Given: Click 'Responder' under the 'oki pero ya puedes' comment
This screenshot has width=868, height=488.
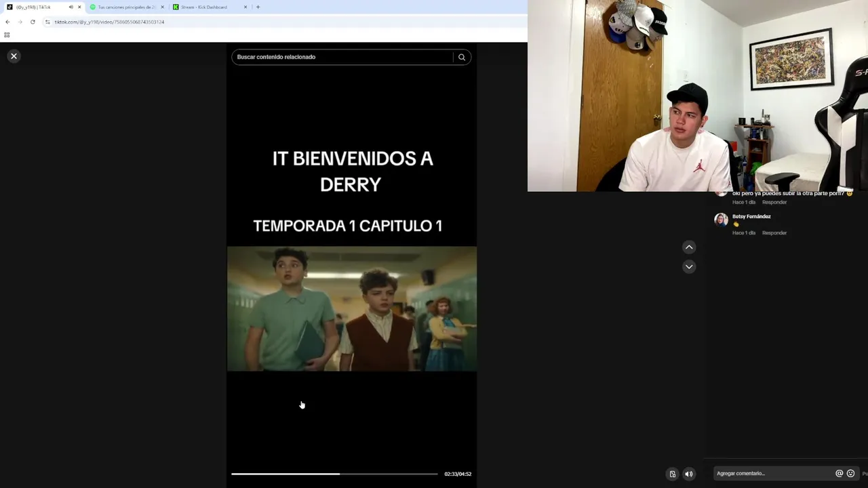Looking at the screenshot, I should click(774, 202).
